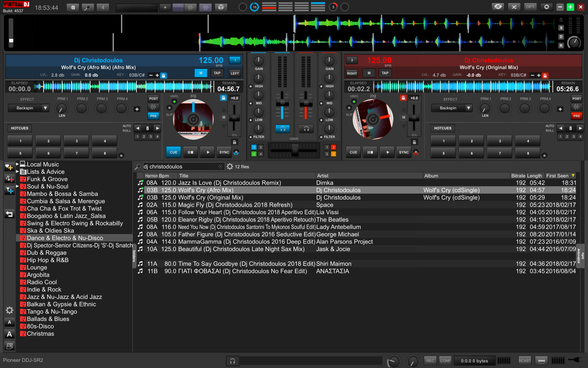This screenshot has height=368, width=588.
Task: Select the red-highlighted layout icon in top bar
Action: 269,7
